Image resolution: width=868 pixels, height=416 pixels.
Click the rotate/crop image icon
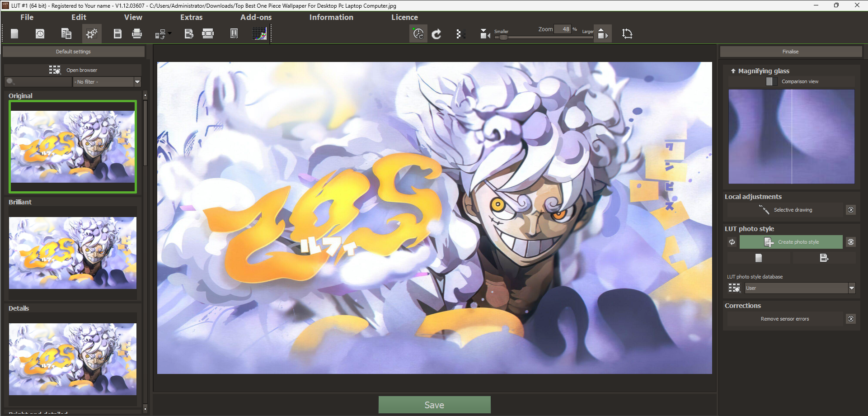tap(627, 33)
